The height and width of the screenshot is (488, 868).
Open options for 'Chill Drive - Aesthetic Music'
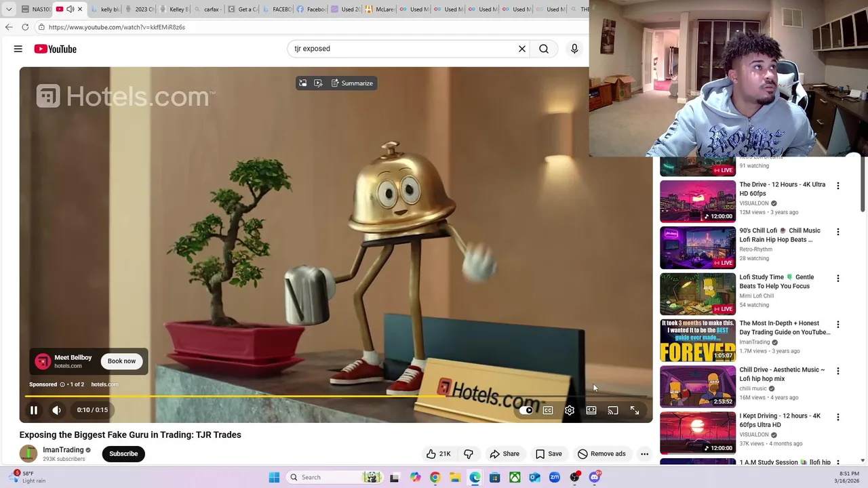[x=837, y=371]
